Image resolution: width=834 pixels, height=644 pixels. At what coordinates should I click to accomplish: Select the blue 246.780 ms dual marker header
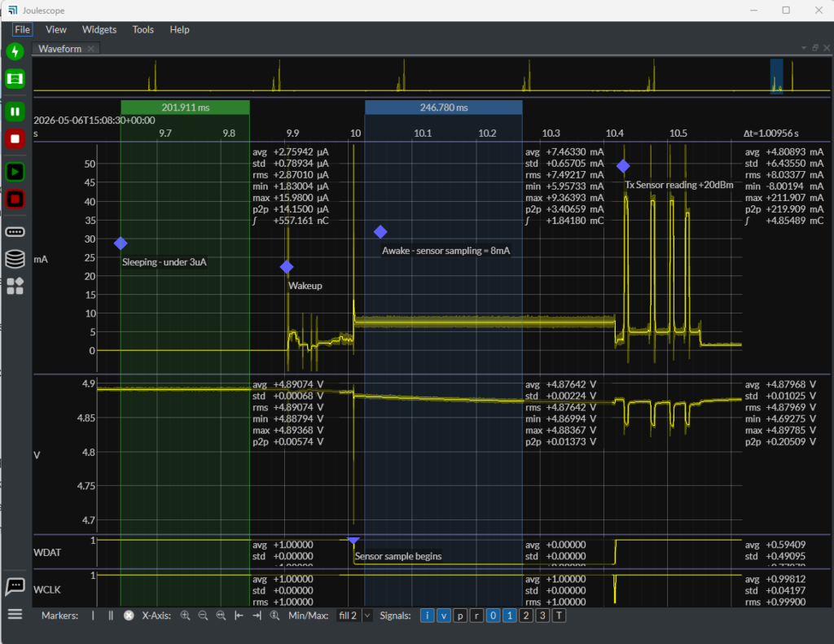coord(444,107)
